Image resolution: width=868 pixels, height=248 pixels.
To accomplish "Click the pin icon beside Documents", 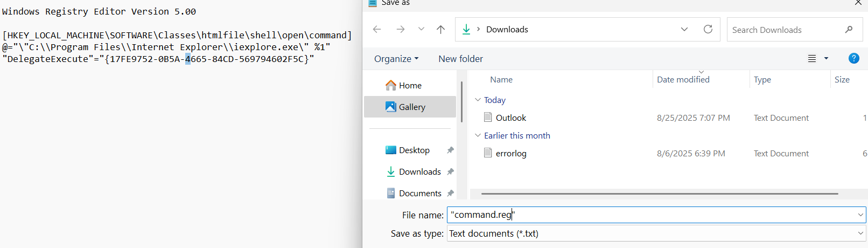I will click(450, 193).
